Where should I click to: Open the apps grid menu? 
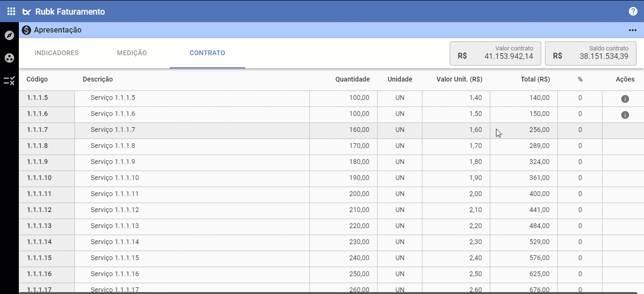[11, 11]
